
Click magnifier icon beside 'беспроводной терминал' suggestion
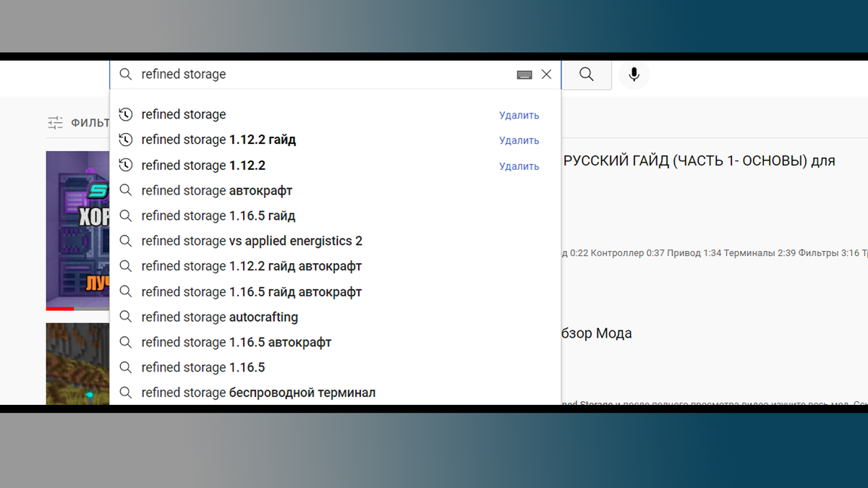(126, 393)
